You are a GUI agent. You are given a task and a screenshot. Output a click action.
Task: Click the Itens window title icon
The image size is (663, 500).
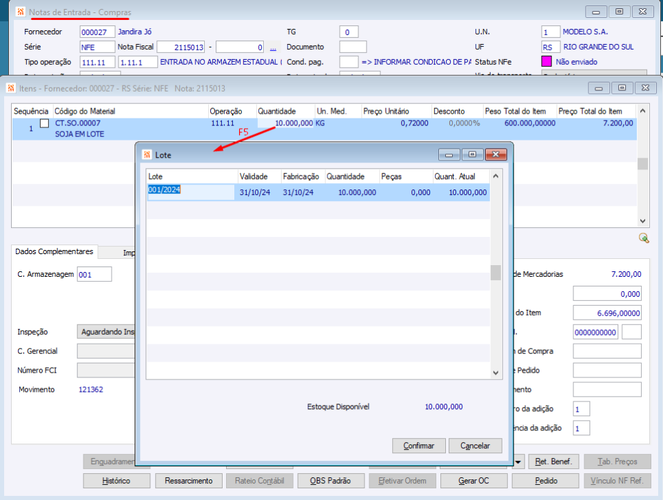coord(11,88)
